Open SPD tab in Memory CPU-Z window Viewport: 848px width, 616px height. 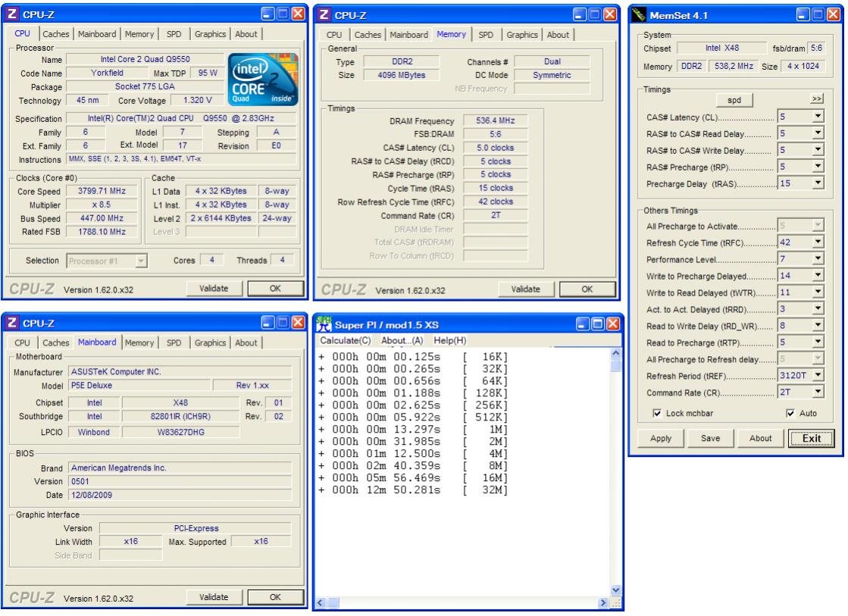[x=486, y=35]
